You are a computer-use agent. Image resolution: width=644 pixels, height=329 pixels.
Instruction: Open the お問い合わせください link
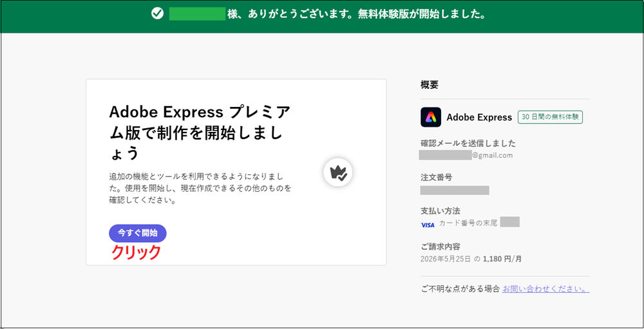[x=545, y=288]
